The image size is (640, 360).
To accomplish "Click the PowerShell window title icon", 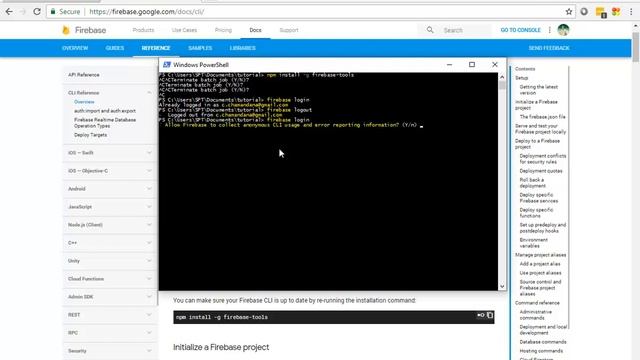I will coord(167,64).
